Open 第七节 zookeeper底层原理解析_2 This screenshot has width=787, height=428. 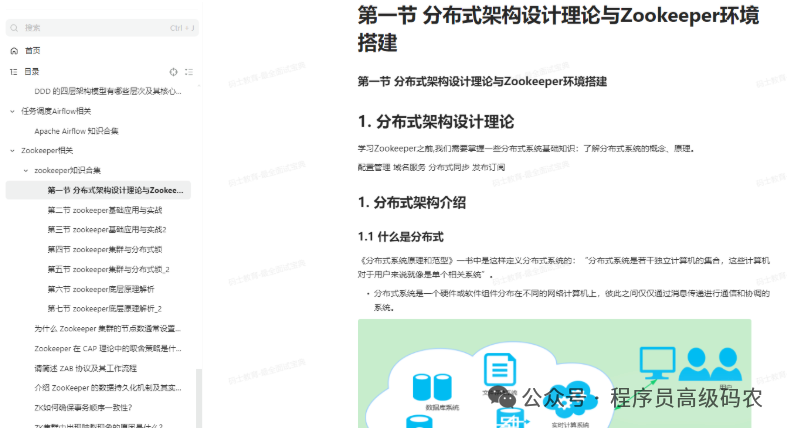(x=104, y=309)
